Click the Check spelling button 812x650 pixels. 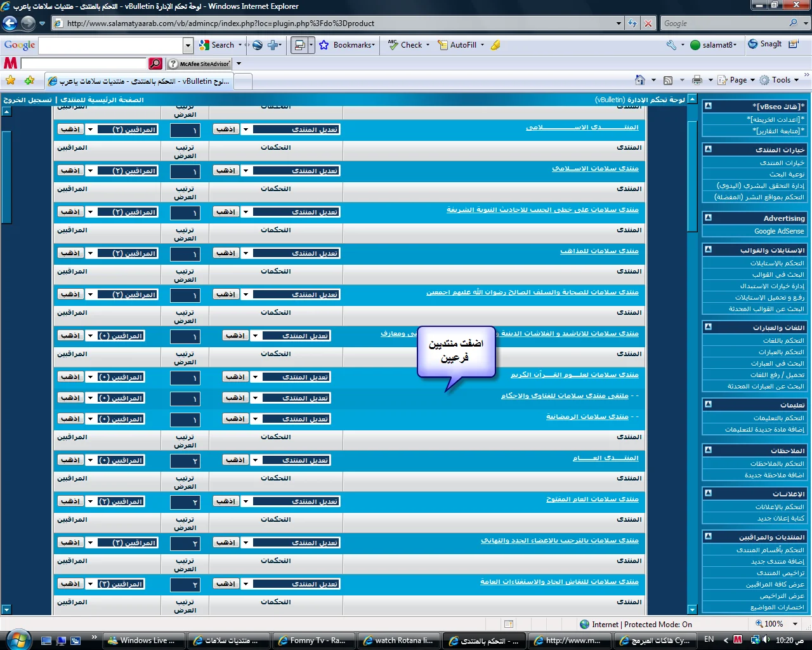[405, 45]
